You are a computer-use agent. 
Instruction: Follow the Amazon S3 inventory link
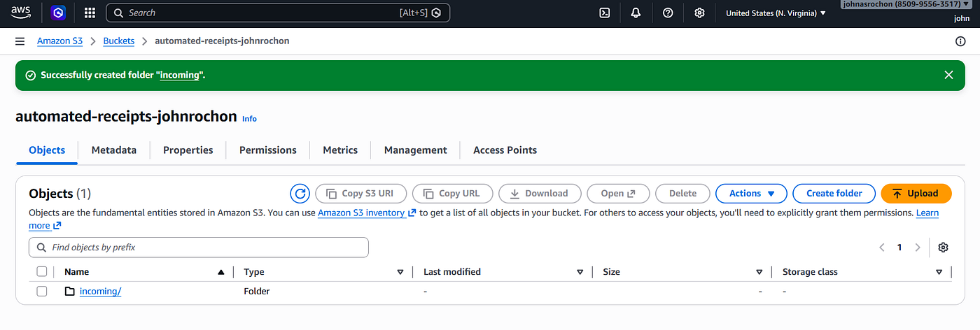[x=367, y=213]
